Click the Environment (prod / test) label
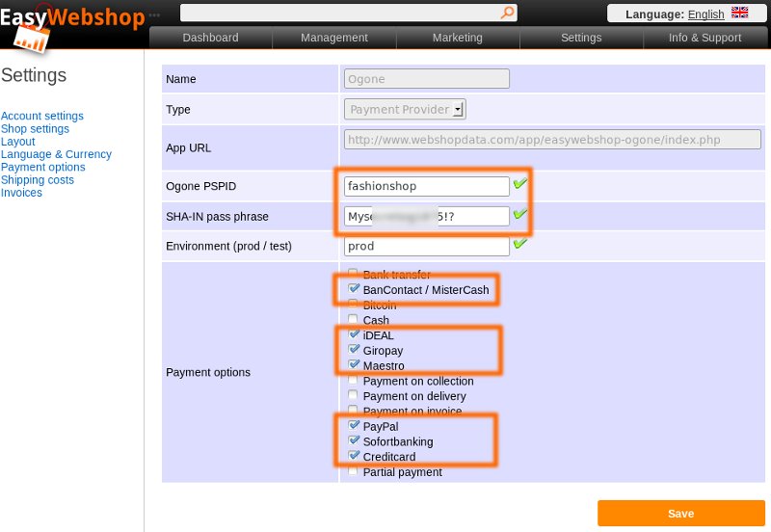The width and height of the screenshot is (771, 532). [228, 246]
